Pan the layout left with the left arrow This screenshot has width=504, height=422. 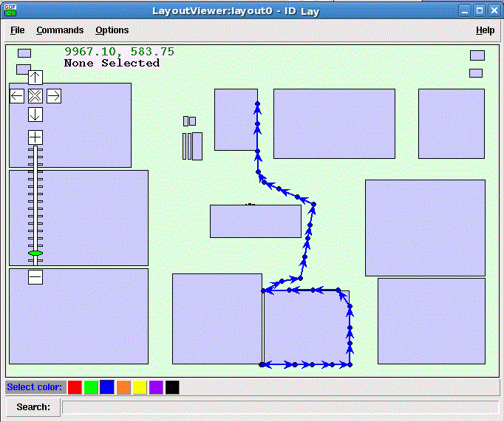point(17,95)
